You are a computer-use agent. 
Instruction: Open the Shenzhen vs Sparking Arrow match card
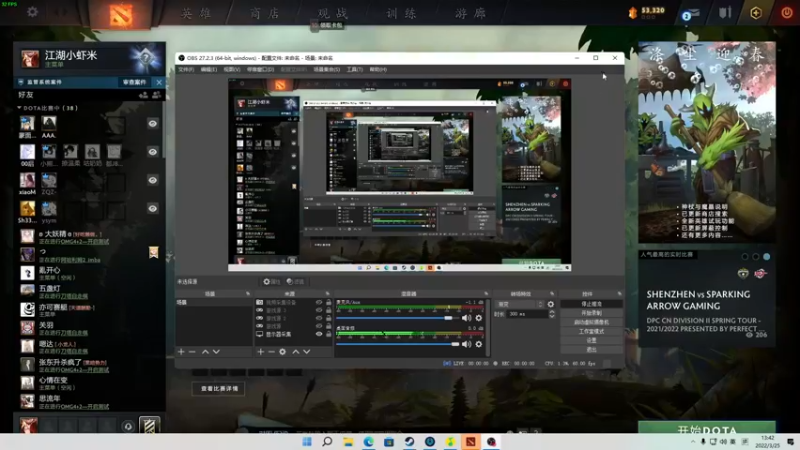[707, 301]
